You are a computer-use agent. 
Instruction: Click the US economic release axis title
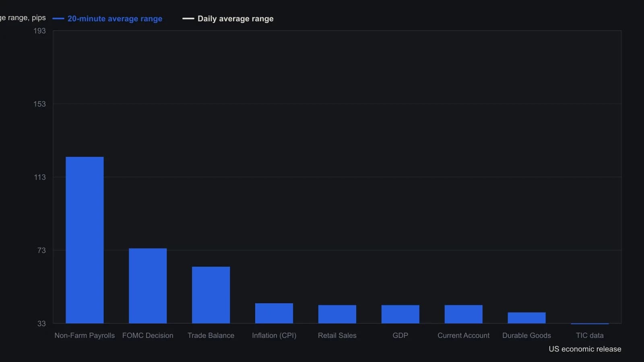point(585,349)
